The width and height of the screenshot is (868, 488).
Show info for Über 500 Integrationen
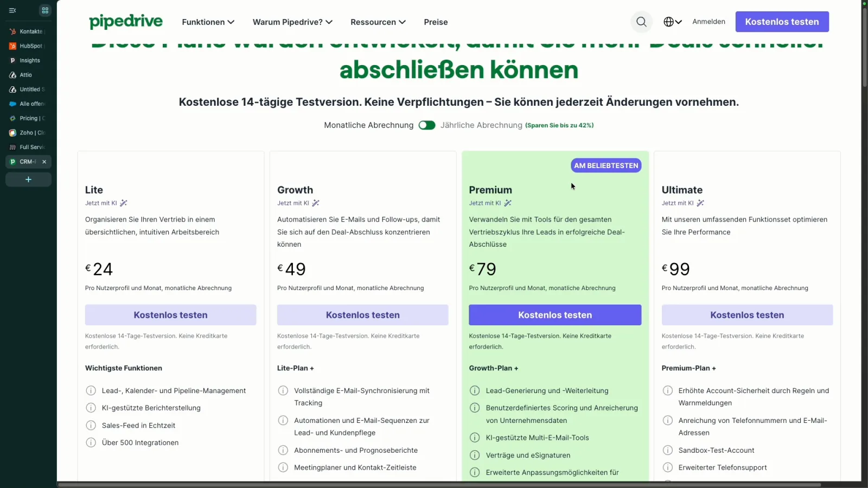click(91, 442)
